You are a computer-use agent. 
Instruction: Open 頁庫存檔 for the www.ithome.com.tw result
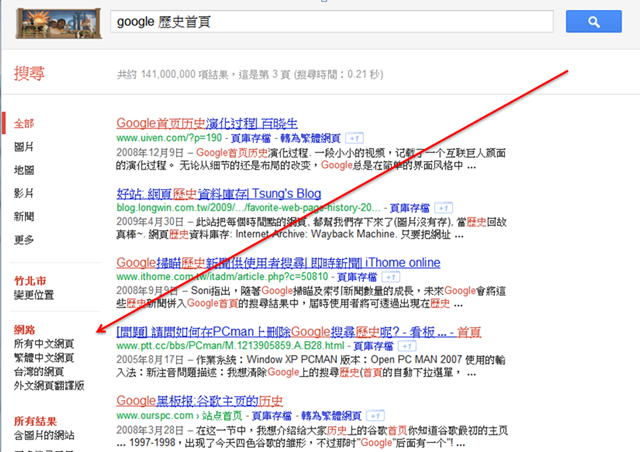357,277
